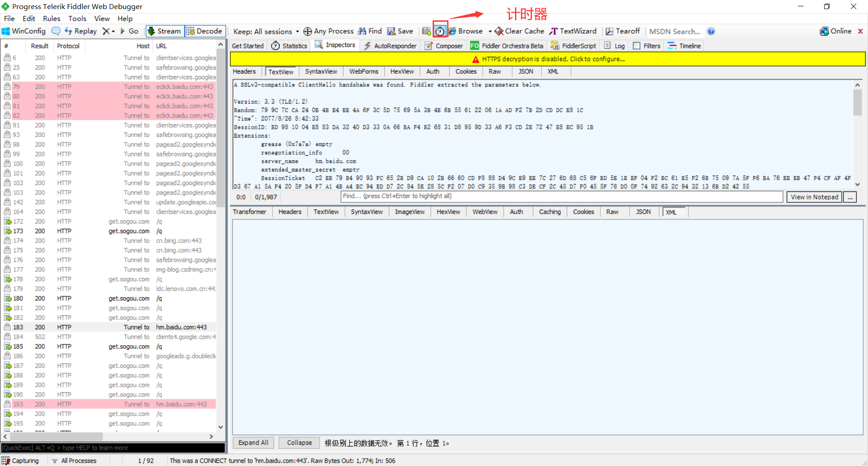
Task: Click View in Notepad button
Action: (x=814, y=197)
